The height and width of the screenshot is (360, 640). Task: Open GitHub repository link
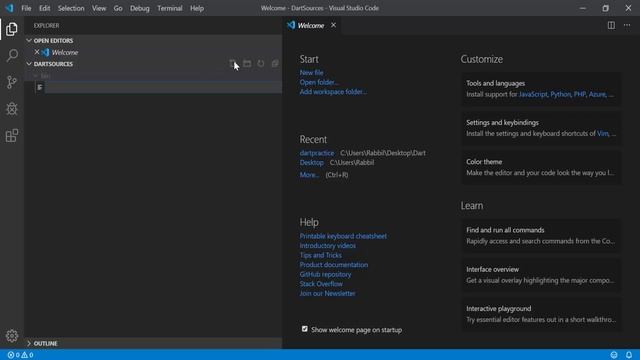(325, 274)
